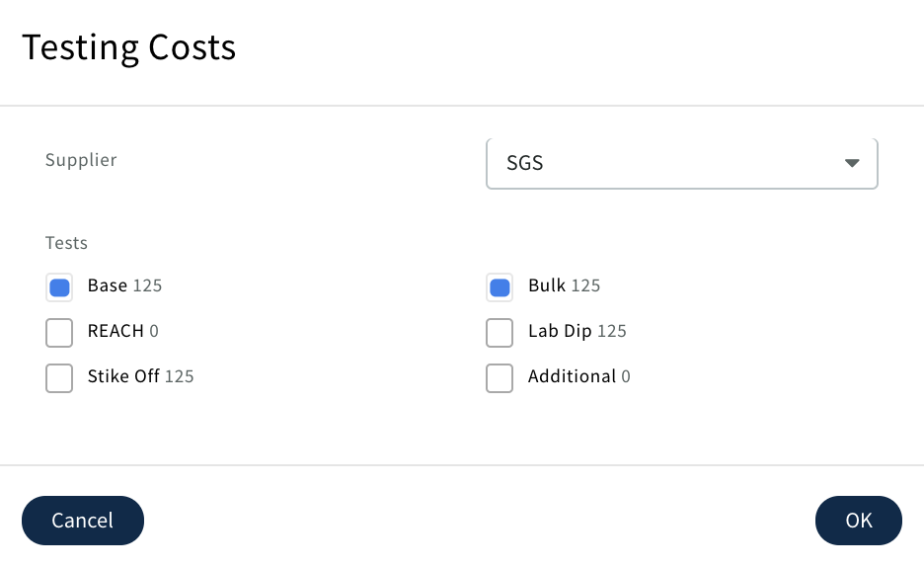Click the SGS value text
The image size is (924, 567).
[x=525, y=163]
